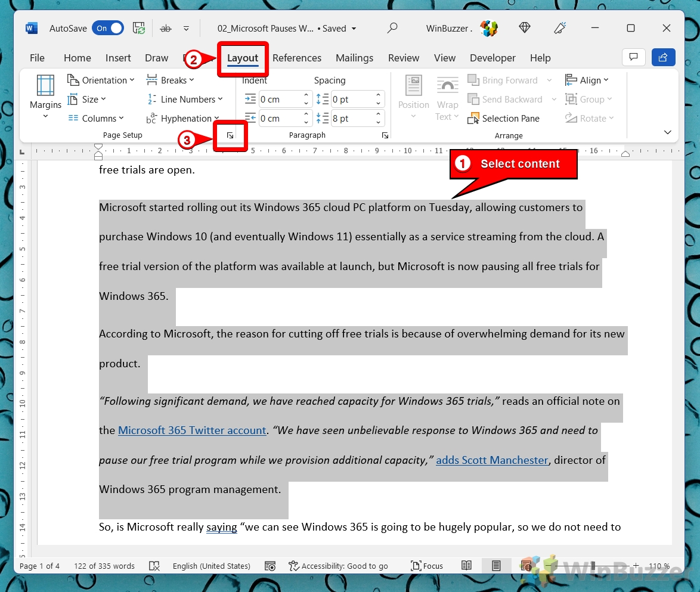This screenshot has width=700, height=592.
Task: Select the Layout tab
Action: (x=243, y=58)
